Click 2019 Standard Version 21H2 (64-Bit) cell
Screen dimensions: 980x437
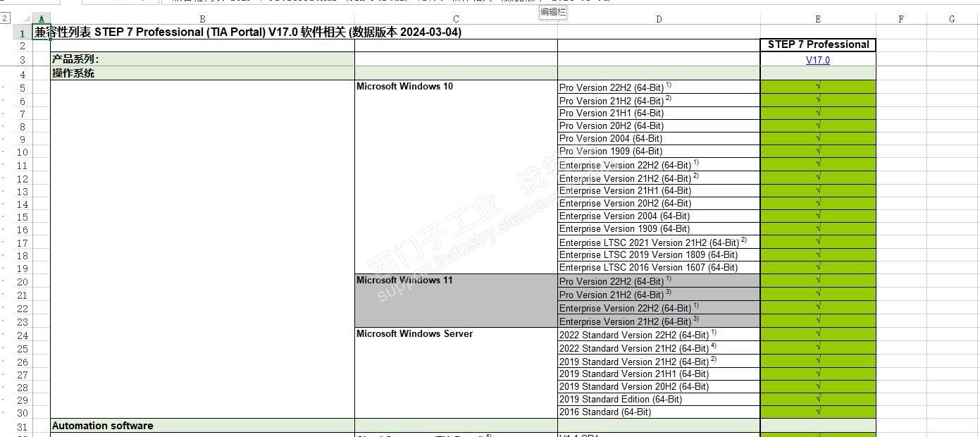point(659,361)
